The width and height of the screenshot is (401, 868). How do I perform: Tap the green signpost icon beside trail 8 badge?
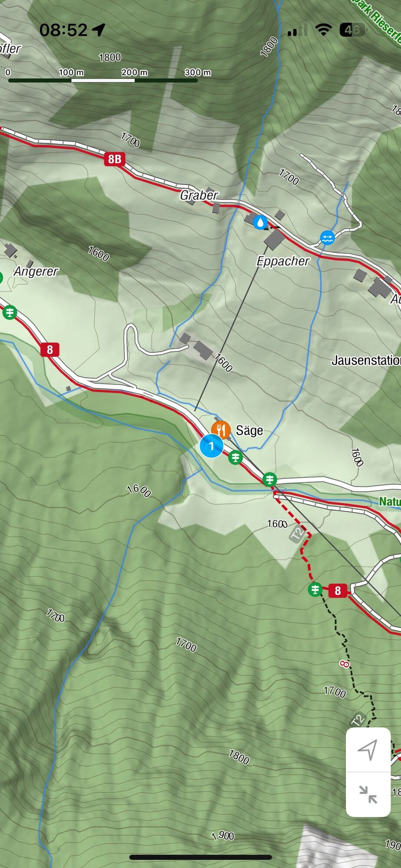315,589
